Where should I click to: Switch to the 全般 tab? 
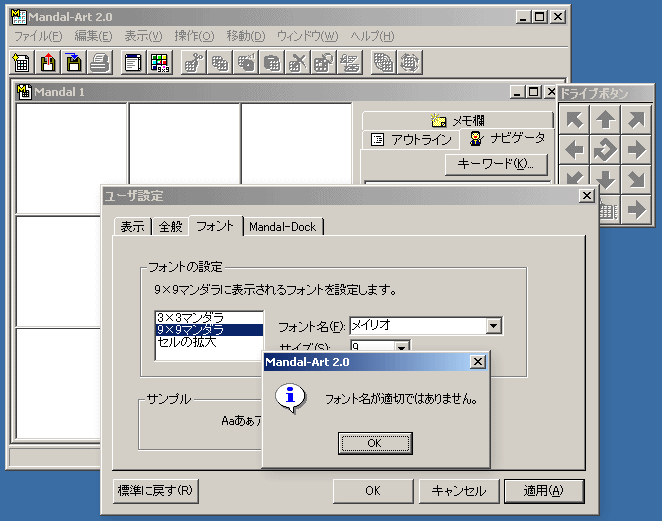(x=171, y=227)
